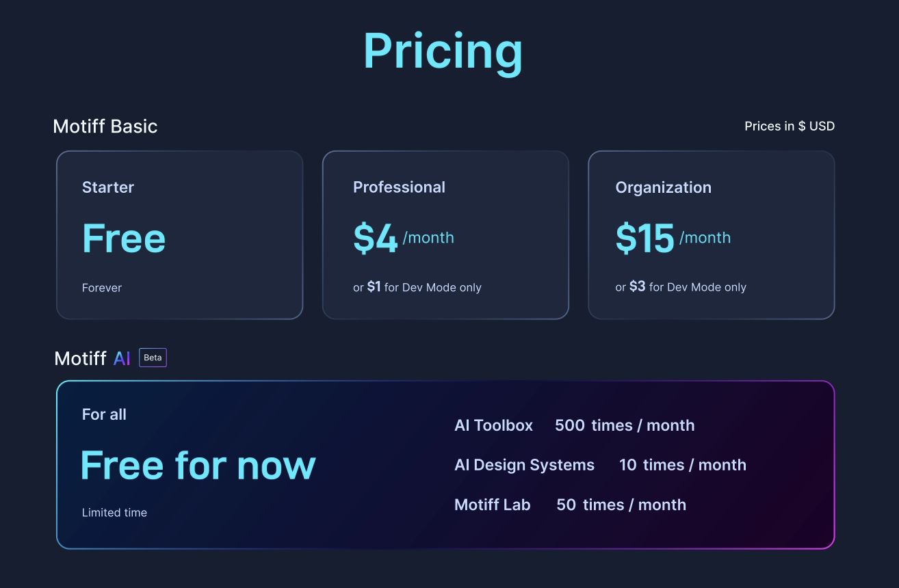Click the Free for now headline

pyautogui.click(x=198, y=466)
